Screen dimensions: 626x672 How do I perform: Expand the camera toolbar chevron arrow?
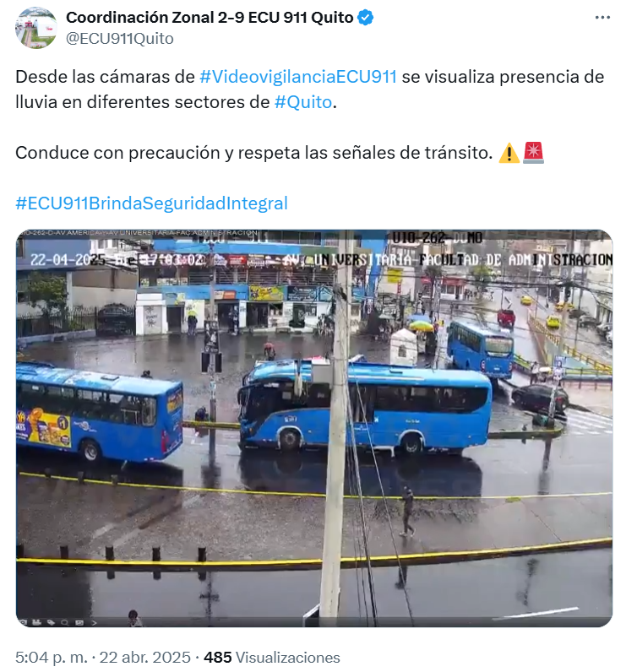coord(95,623)
